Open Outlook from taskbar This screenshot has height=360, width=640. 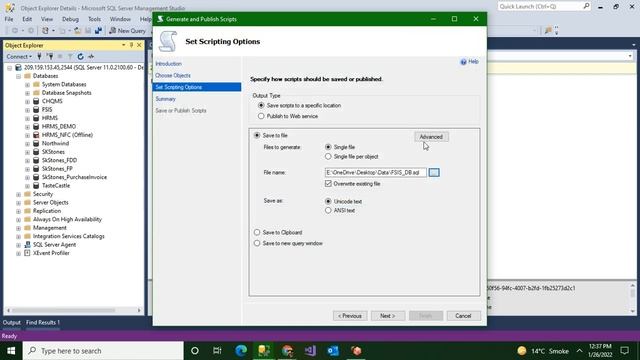333,351
